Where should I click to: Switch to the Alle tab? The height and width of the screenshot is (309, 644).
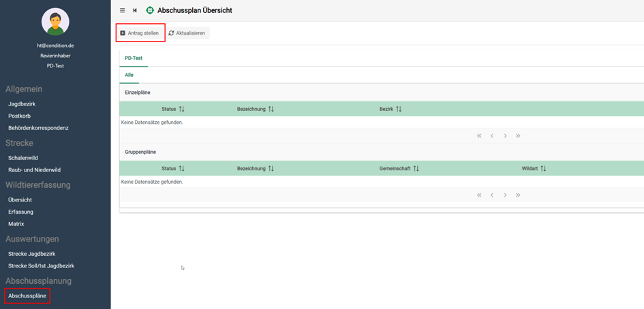[x=129, y=75]
